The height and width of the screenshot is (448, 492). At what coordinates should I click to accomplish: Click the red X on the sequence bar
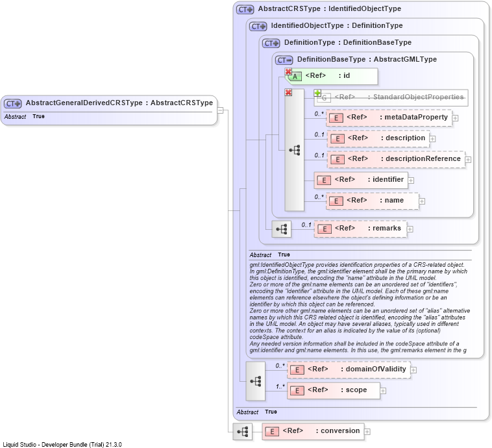click(x=288, y=92)
